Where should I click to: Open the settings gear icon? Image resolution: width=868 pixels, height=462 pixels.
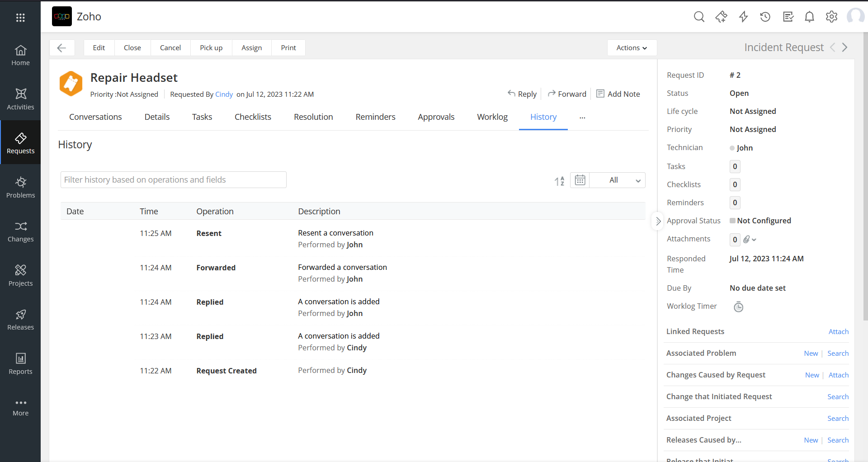831,17
